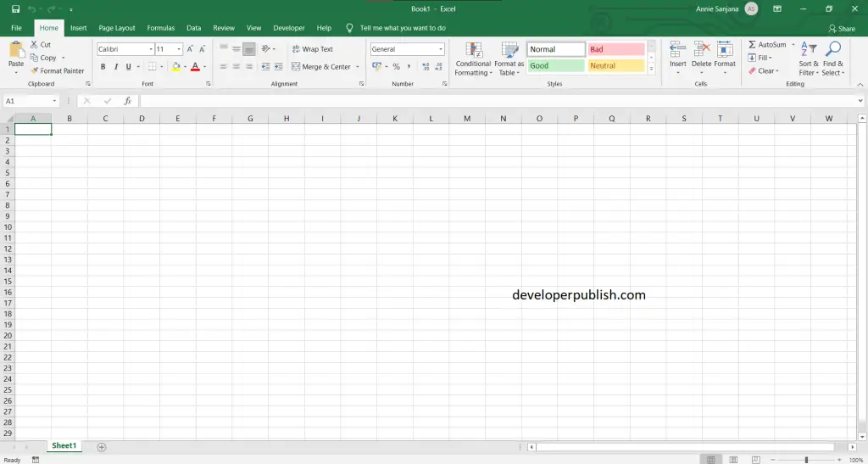Open Format as Table
This screenshot has width=868, height=464.
pyautogui.click(x=509, y=59)
